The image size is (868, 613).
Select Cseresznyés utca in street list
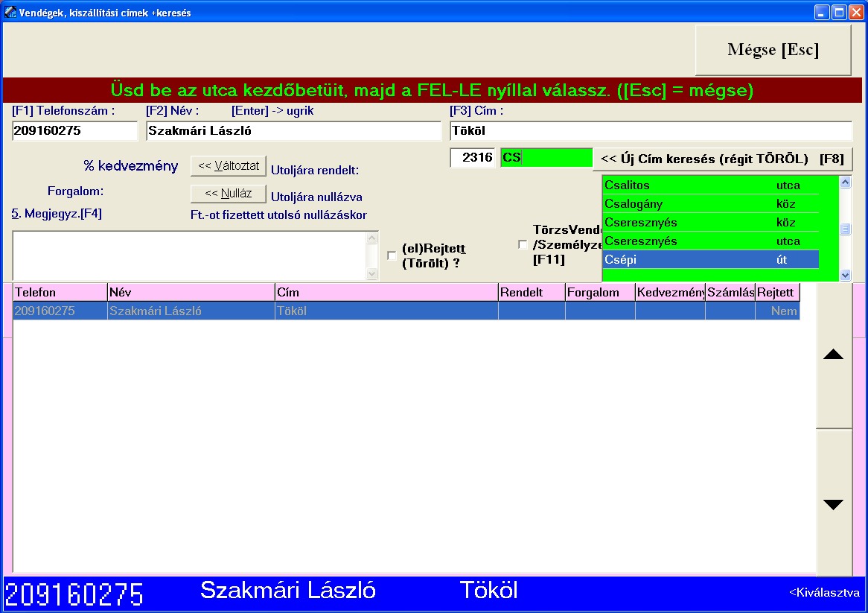(711, 241)
